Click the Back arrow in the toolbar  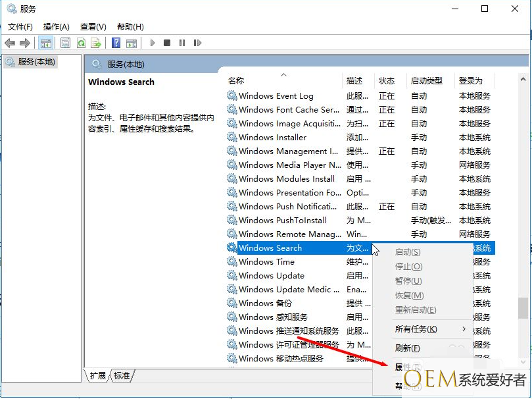10,43
